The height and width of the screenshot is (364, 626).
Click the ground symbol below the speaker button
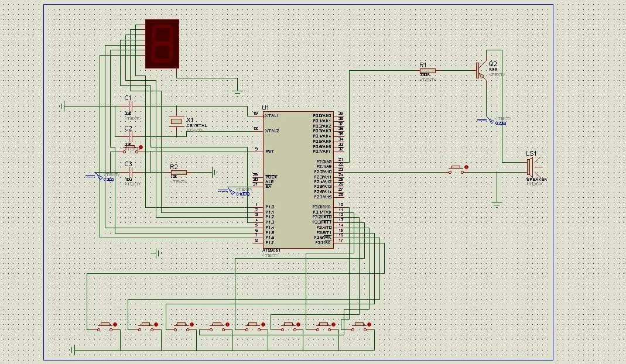pos(497,204)
